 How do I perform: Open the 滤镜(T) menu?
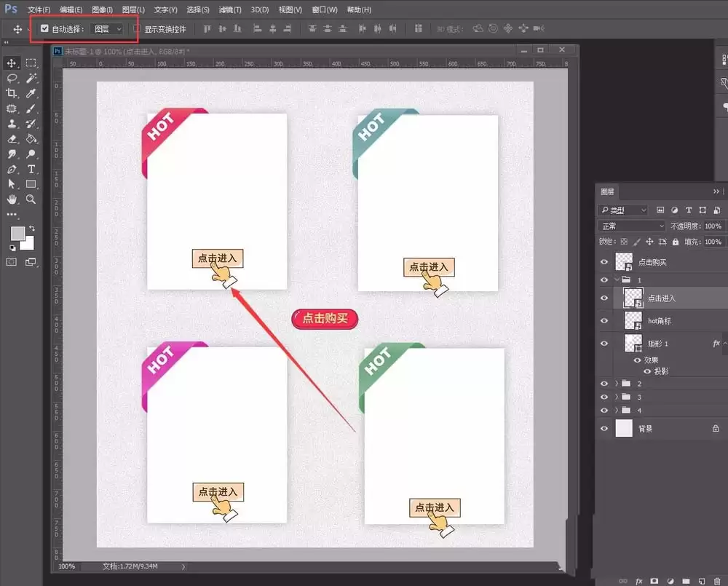230,9
